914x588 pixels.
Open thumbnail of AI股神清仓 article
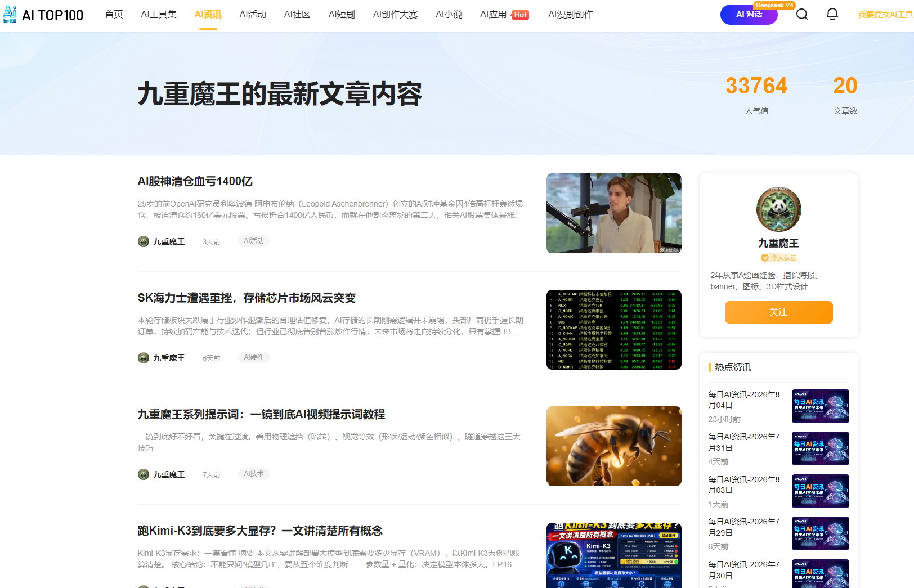click(x=614, y=213)
